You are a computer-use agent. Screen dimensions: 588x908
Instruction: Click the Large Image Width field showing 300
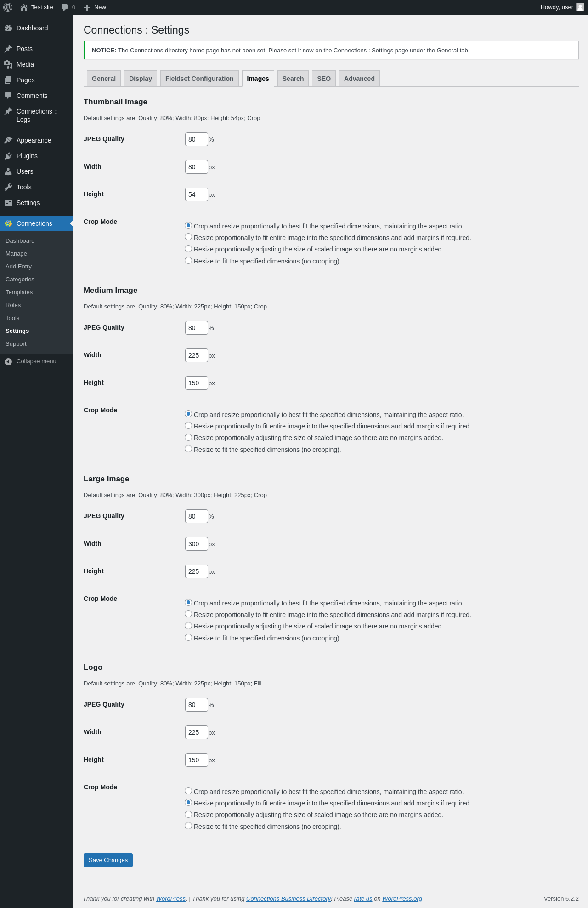[197, 544]
